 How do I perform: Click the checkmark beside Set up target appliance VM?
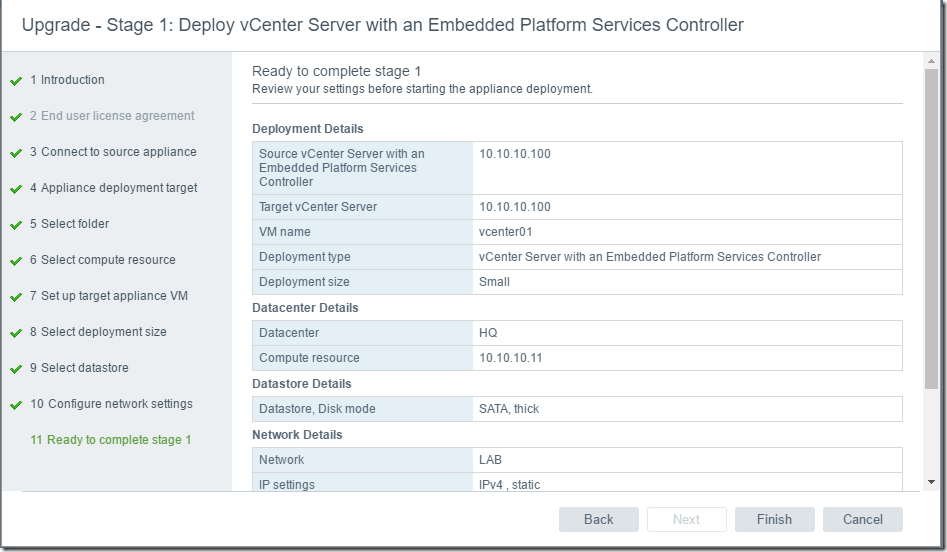16,297
